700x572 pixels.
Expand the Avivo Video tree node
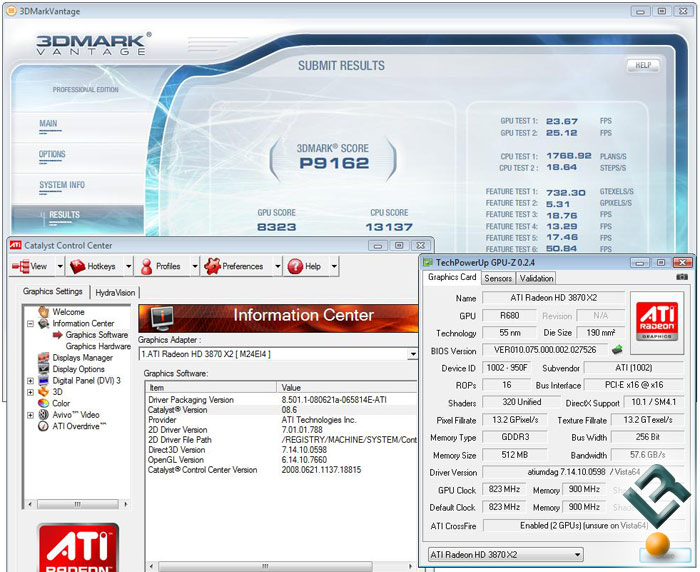pyautogui.click(x=30, y=415)
